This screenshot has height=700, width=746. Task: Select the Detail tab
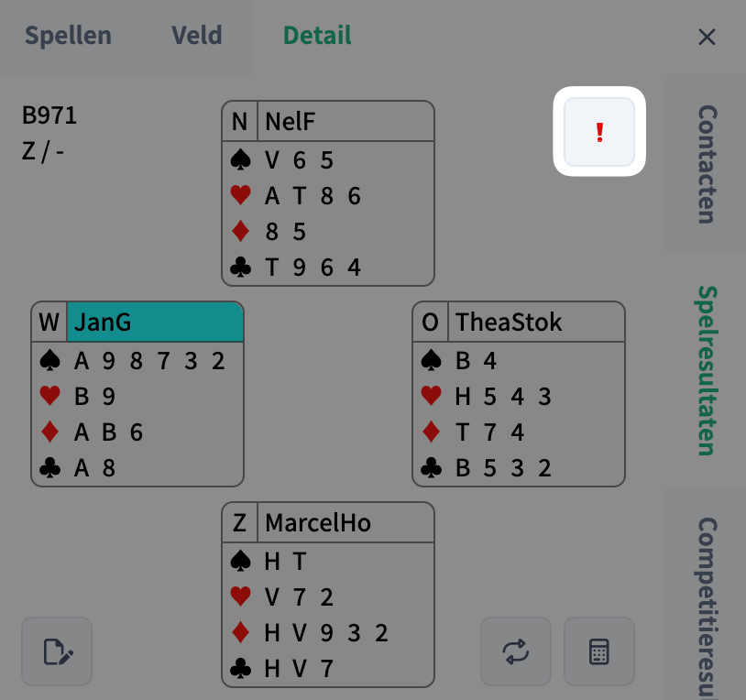coord(316,36)
